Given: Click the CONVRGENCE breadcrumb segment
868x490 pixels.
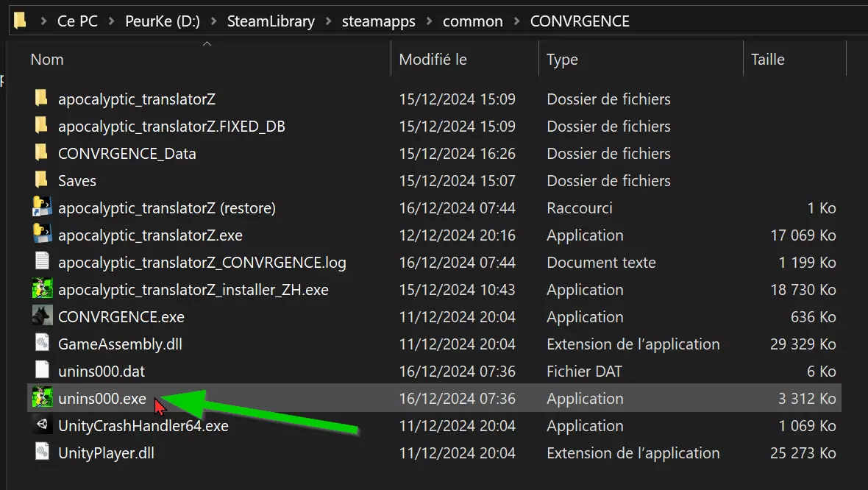Looking at the screenshot, I should click(x=580, y=21).
